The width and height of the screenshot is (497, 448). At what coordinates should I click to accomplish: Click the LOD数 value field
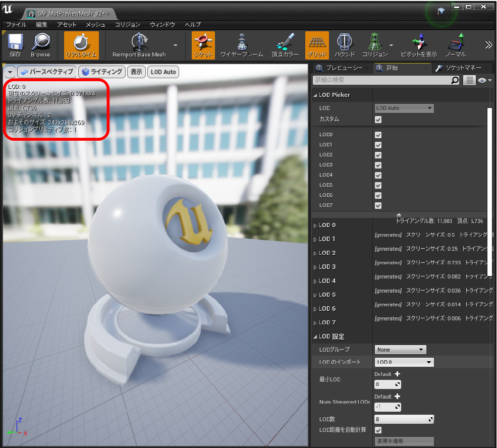[x=404, y=419]
